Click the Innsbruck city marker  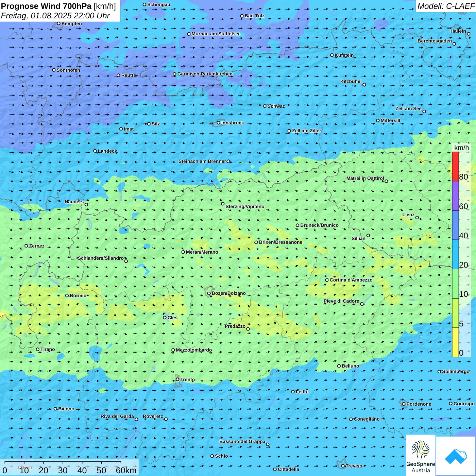[219, 123]
